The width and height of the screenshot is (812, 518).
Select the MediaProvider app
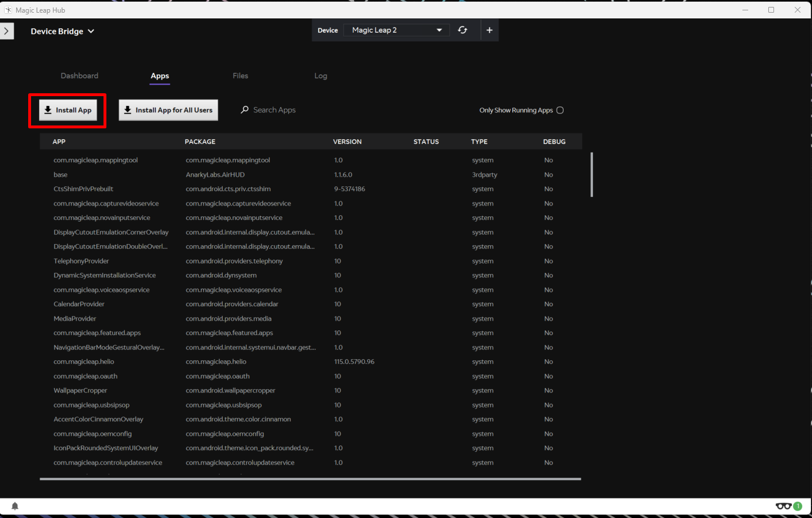pyautogui.click(x=75, y=318)
